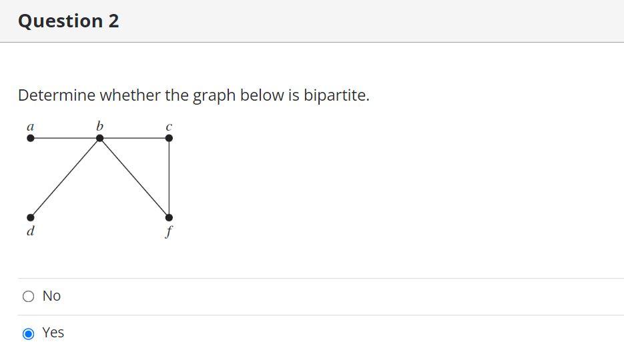Click the "Question 2" heading

69,21
